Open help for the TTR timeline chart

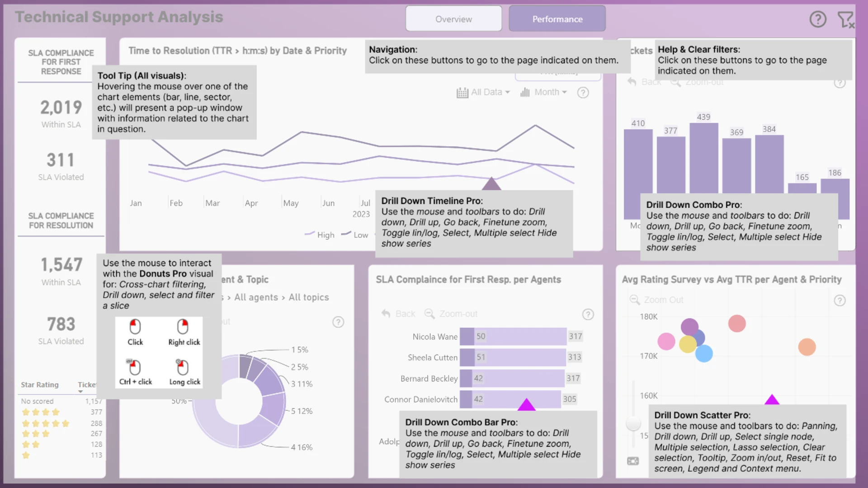click(583, 93)
